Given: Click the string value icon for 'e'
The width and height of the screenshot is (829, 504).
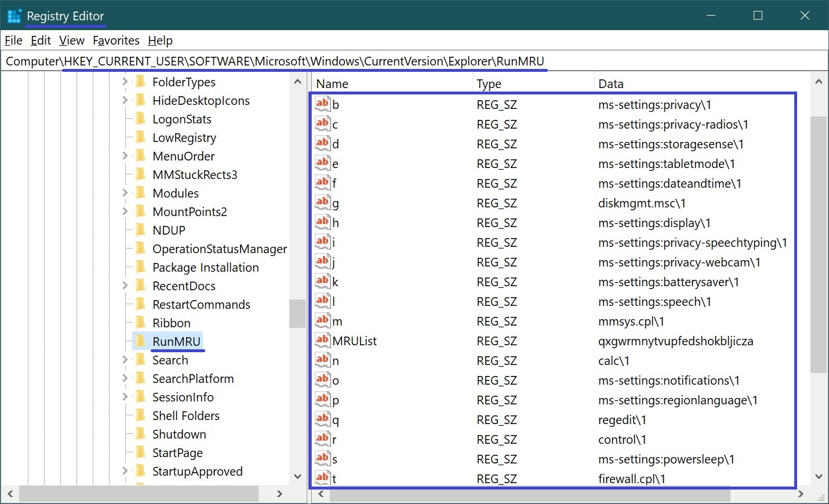Looking at the screenshot, I should (x=323, y=163).
